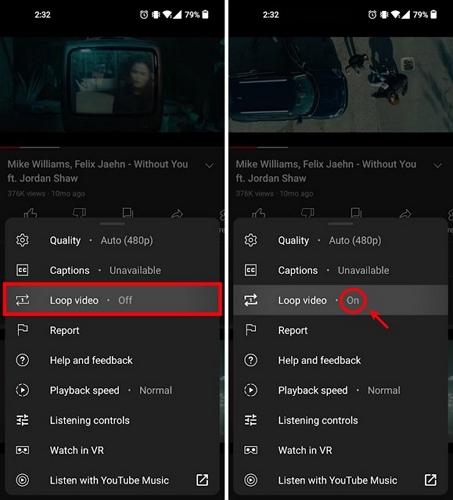Image resolution: width=453 pixels, height=500 pixels.
Task: Click the video progress bar in left screen
Action: pos(112,147)
